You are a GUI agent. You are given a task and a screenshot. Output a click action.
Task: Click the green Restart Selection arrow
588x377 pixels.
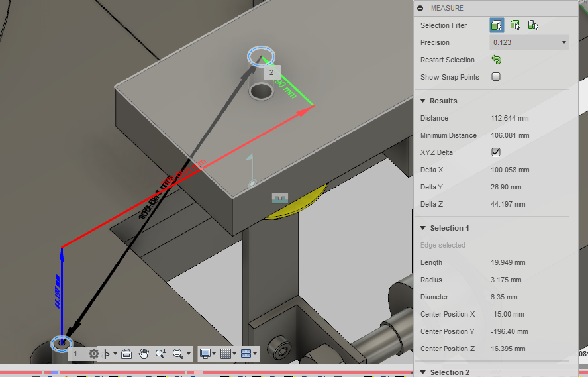496,60
